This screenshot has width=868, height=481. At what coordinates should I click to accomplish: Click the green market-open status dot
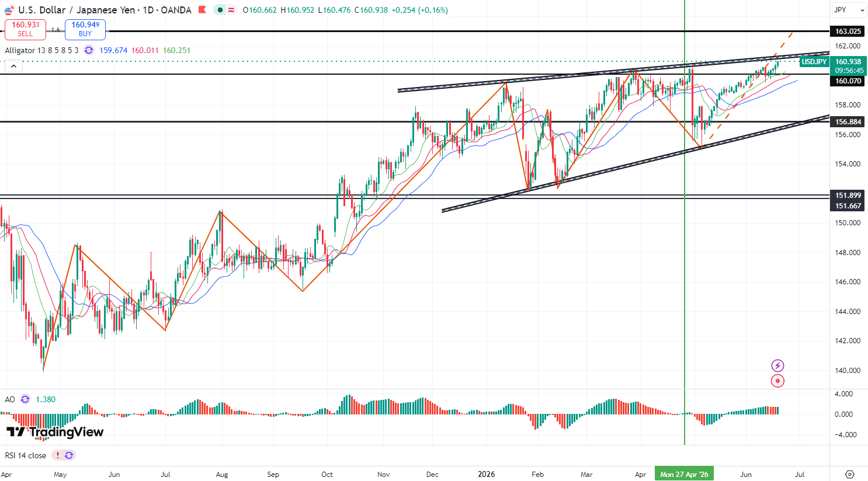pyautogui.click(x=219, y=10)
